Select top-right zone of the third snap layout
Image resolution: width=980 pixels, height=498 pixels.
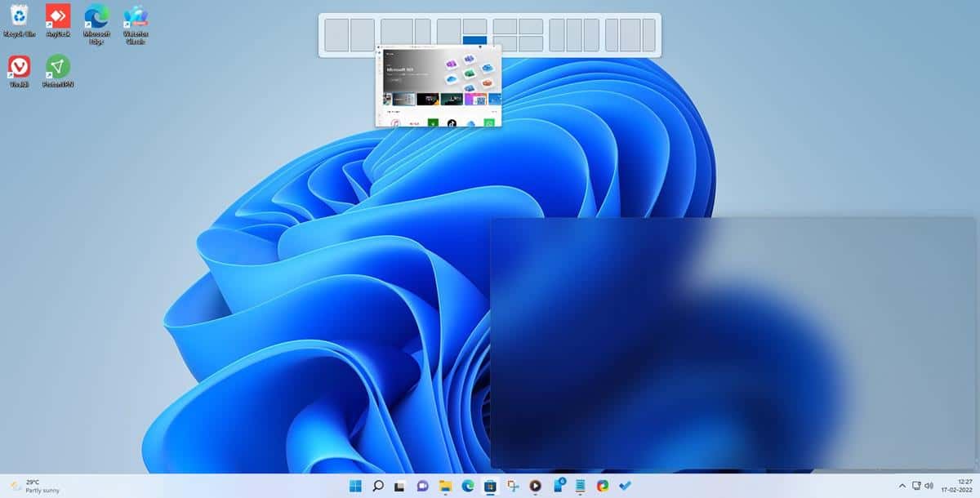coord(474,26)
